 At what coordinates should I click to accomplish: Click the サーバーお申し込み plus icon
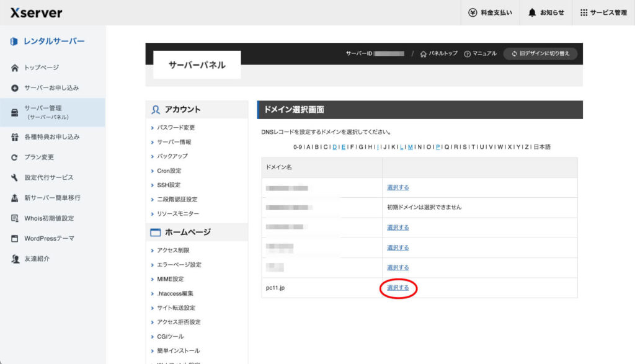[15, 88]
